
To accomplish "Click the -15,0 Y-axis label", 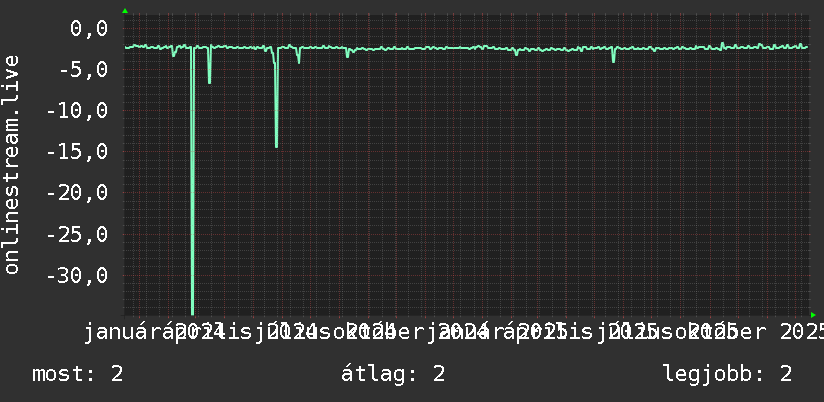I will (77, 151).
